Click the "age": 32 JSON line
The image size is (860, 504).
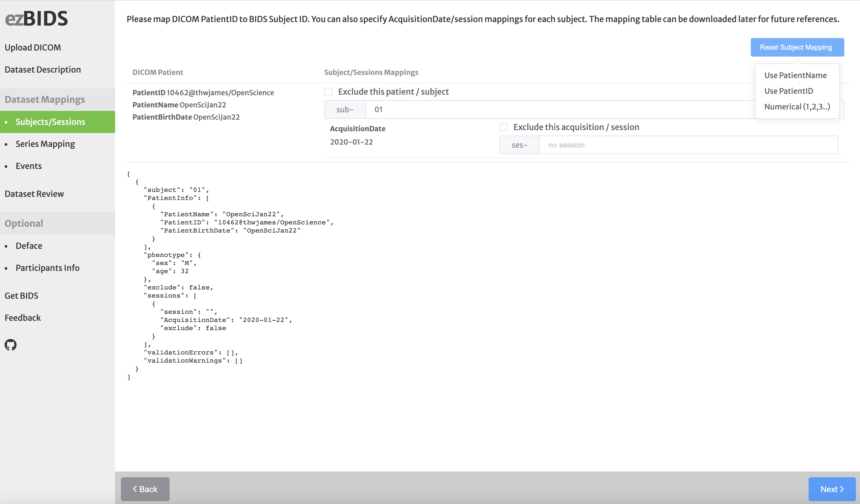170,271
